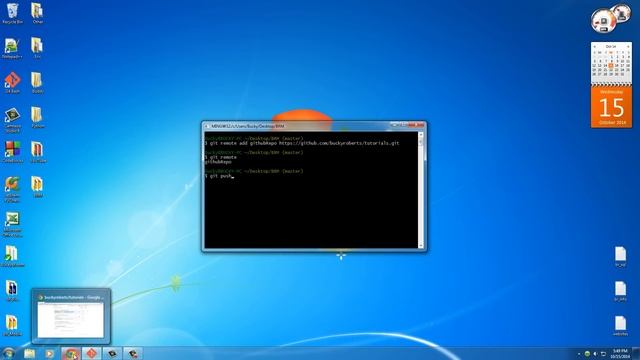
Task: Open Windows Explorer from the taskbar
Action: (29, 353)
